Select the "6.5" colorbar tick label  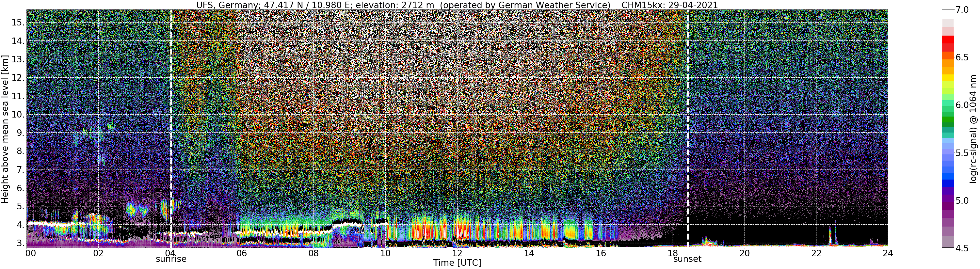coord(962,57)
